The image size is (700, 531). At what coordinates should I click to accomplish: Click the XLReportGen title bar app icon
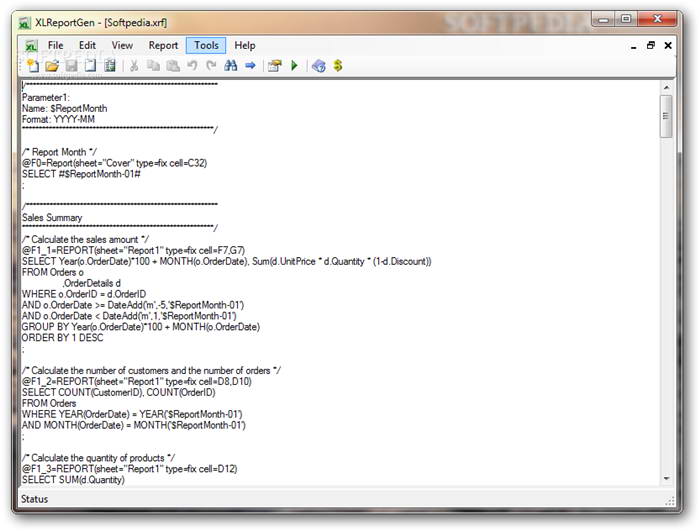(25, 23)
